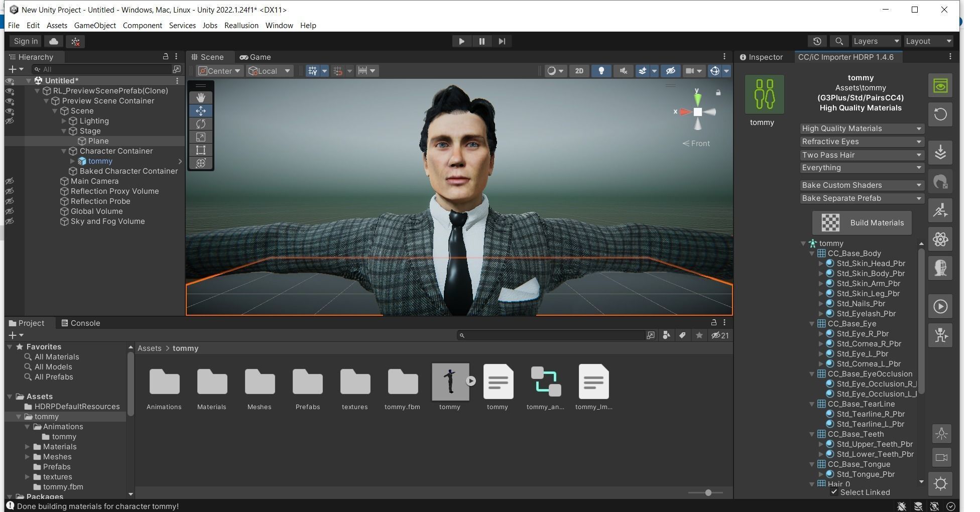Click the Build Materials button
The height and width of the screenshot is (512, 980).
tap(862, 223)
